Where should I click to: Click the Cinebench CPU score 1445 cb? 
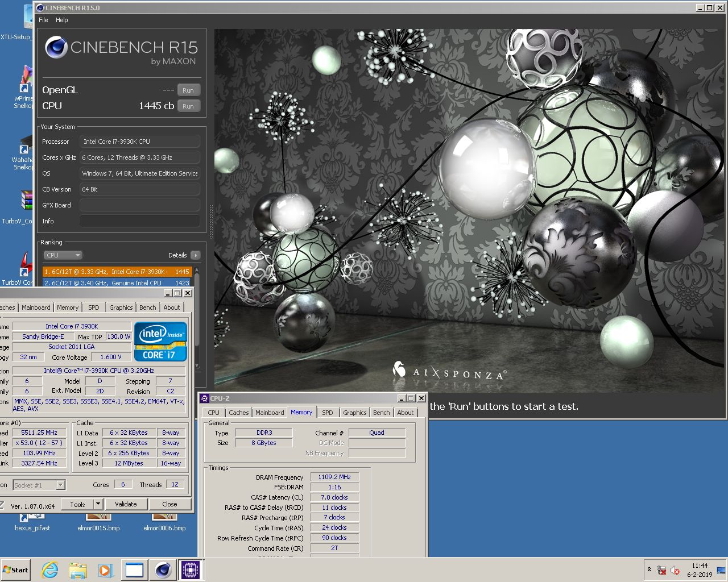[156, 106]
